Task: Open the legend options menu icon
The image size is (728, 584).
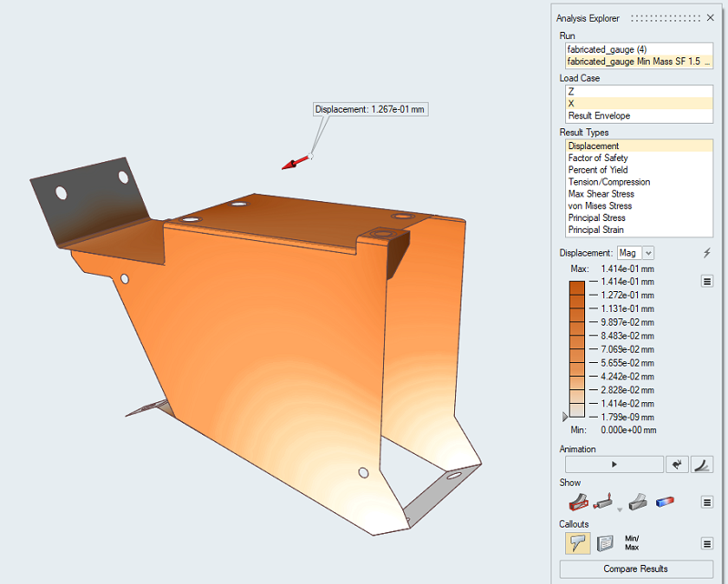Action: [707, 281]
